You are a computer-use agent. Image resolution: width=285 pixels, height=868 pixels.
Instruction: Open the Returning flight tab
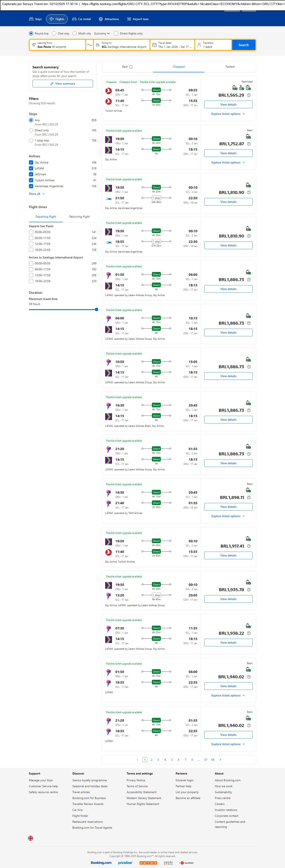tap(79, 217)
